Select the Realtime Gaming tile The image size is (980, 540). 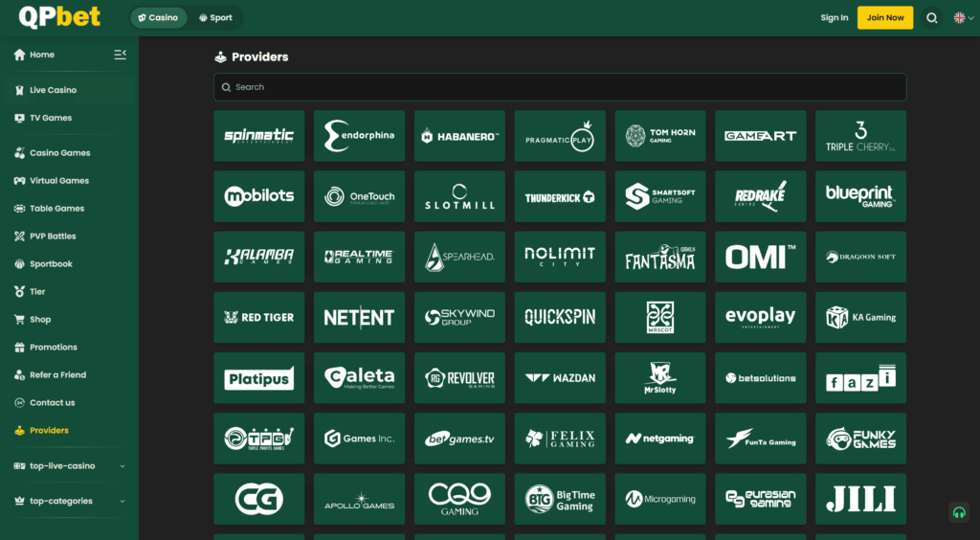click(x=360, y=257)
